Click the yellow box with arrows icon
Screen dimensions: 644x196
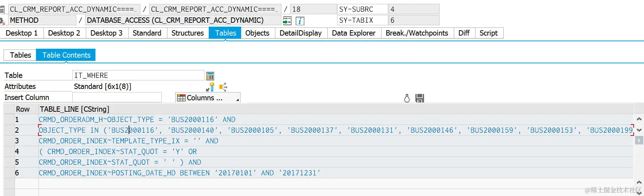coord(223,87)
